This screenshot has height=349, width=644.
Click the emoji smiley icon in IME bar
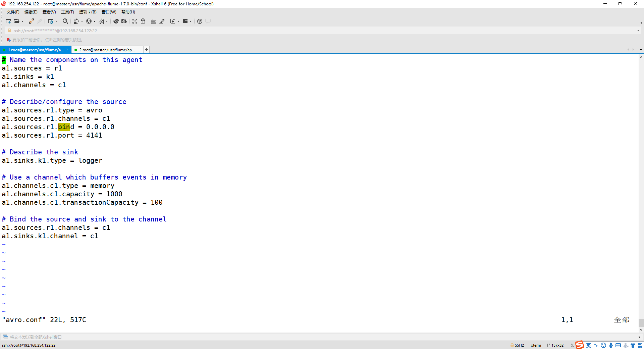(x=603, y=345)
